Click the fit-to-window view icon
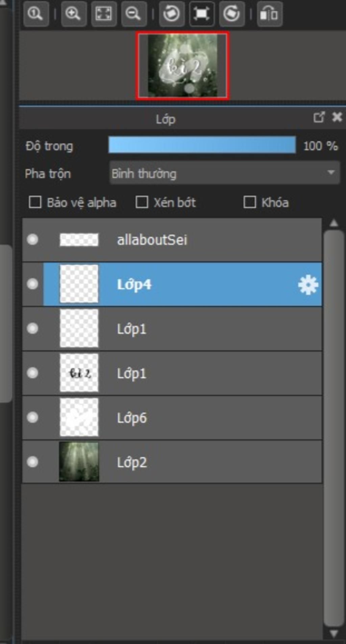 coord(103,14)
